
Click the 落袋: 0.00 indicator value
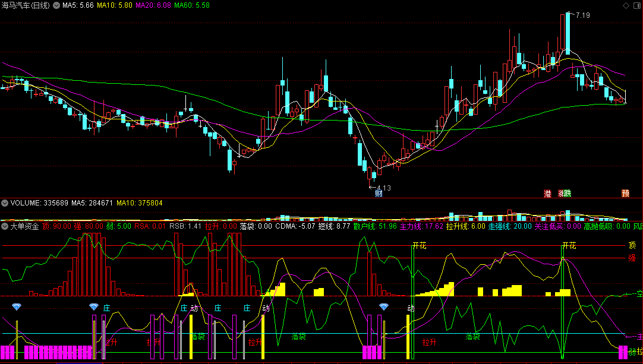pos(256,226)
